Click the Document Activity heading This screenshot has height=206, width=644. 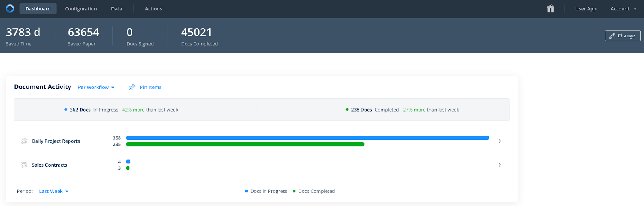click(43, 87)
